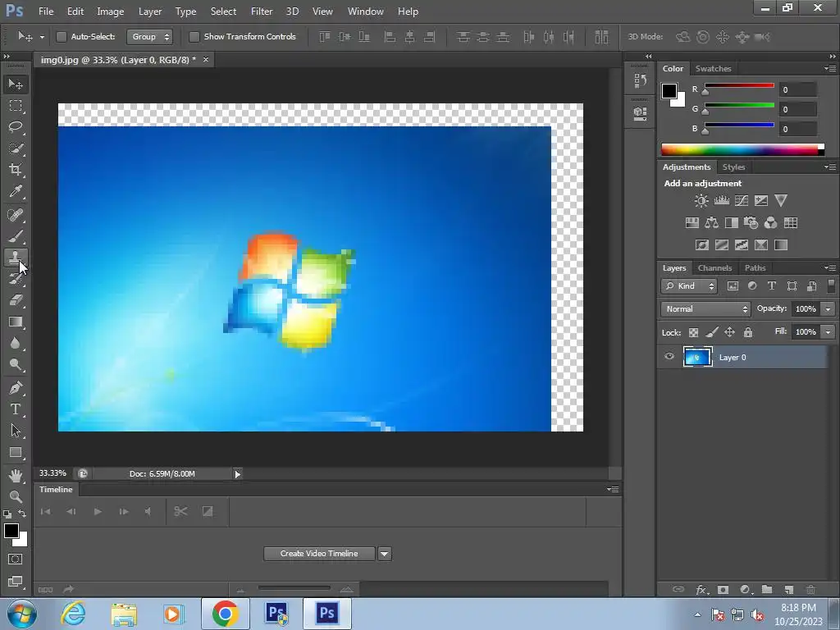The width and height of the screenshot is (840, 630).
Task: Toggle Lock transparent pixels
Action: pos(693,332)
